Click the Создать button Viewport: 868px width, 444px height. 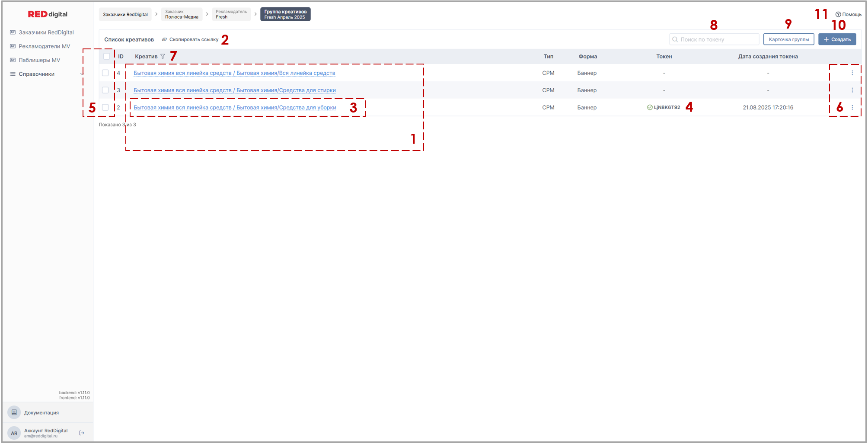point(837,39)
